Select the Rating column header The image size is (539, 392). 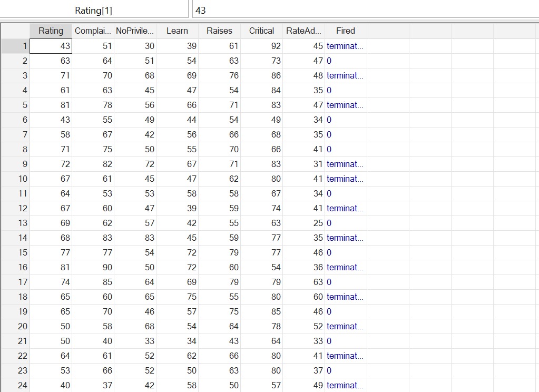click(x=50, y=31)
